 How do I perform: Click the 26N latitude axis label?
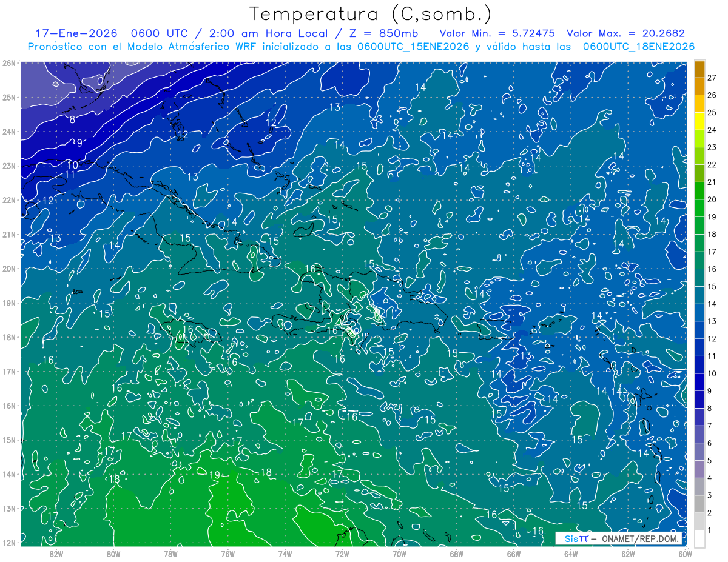coord(8,63)
